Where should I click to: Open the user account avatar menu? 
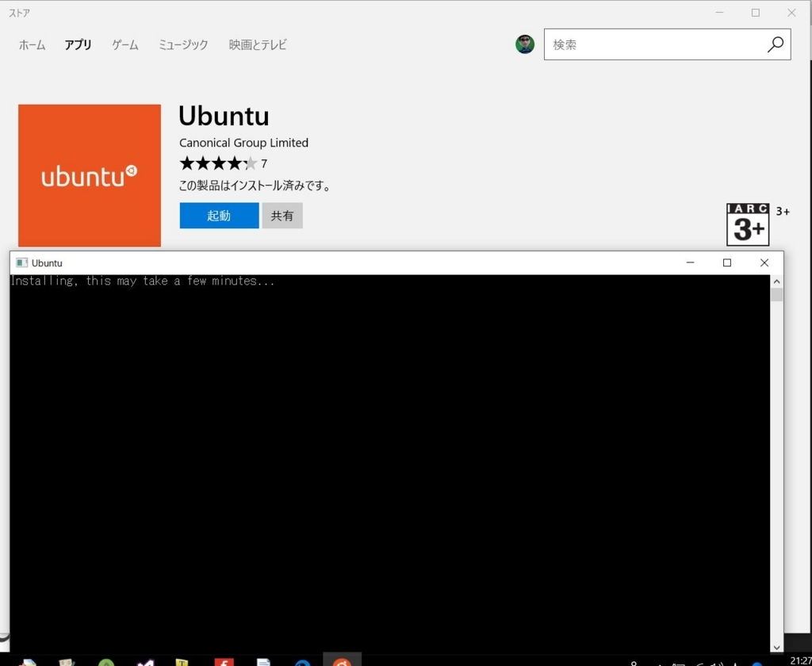click(x=525, y=44)
